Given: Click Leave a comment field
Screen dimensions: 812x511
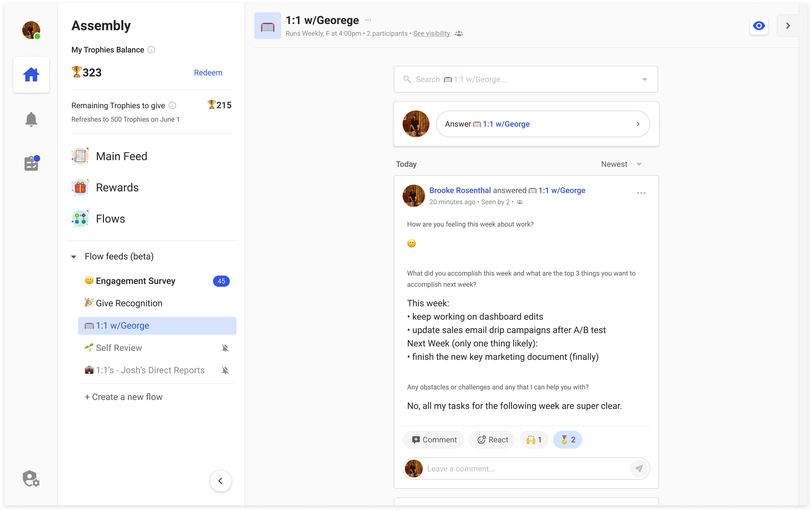Looking at the screenshot, I should pyautogui.click(x=526, y=468).
